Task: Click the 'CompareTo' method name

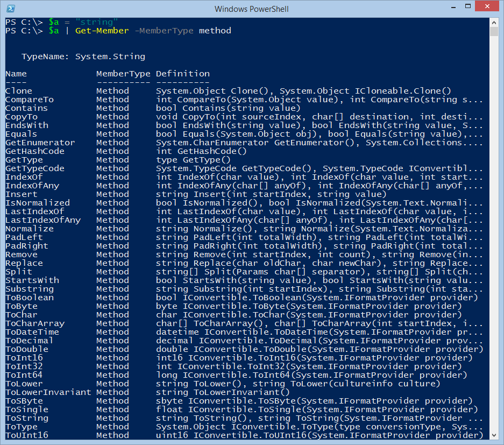Action: pyautogui.click(x=30, y=100)
